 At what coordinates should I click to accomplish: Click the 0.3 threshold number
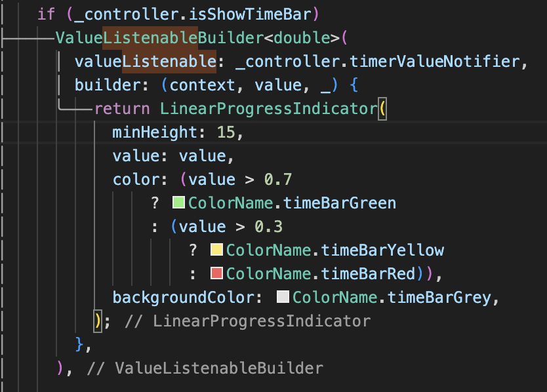[268, 227]
